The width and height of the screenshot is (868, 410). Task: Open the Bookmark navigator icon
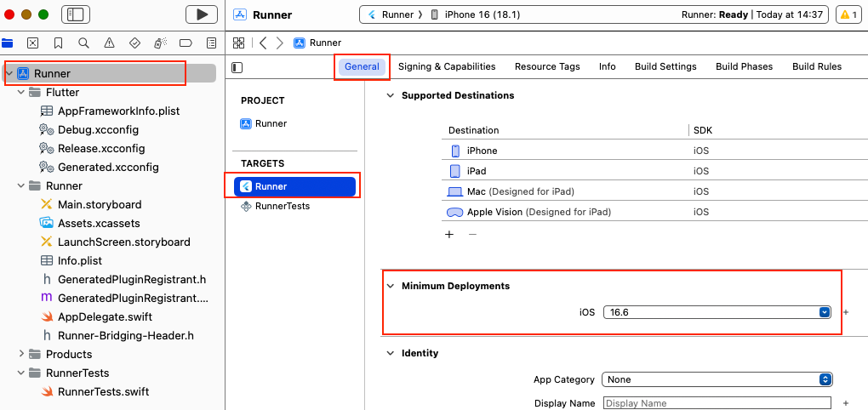tap(58, 43)
